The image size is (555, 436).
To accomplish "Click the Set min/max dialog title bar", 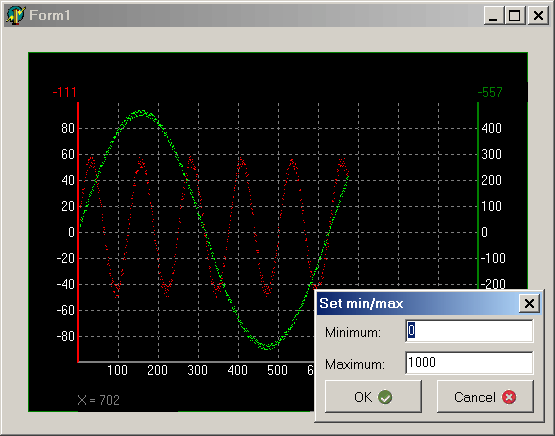I will pyautogui.click(x=418, y=303).
